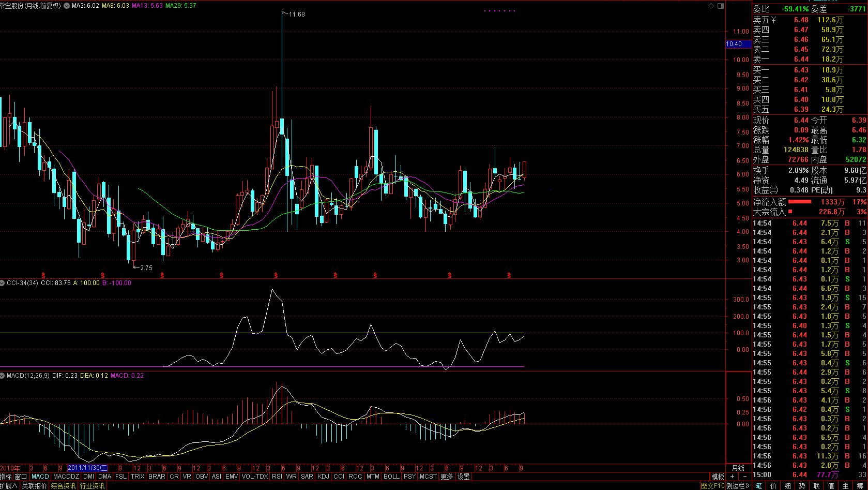The height and width of the screenshot is (490, 868).
Task: Open the 模板 template button
Action: tap(718, 477)
